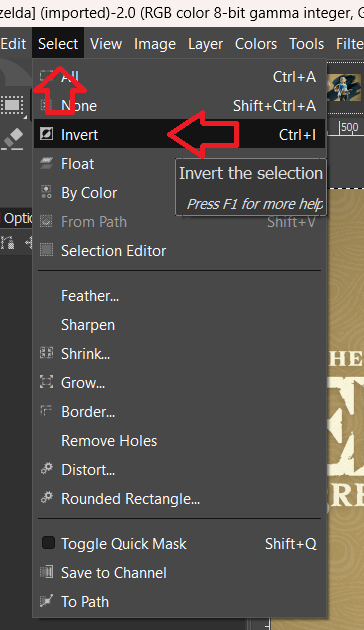
Task: Click the Ctrl+I shortcut text
Action: (x=297, y=135)
